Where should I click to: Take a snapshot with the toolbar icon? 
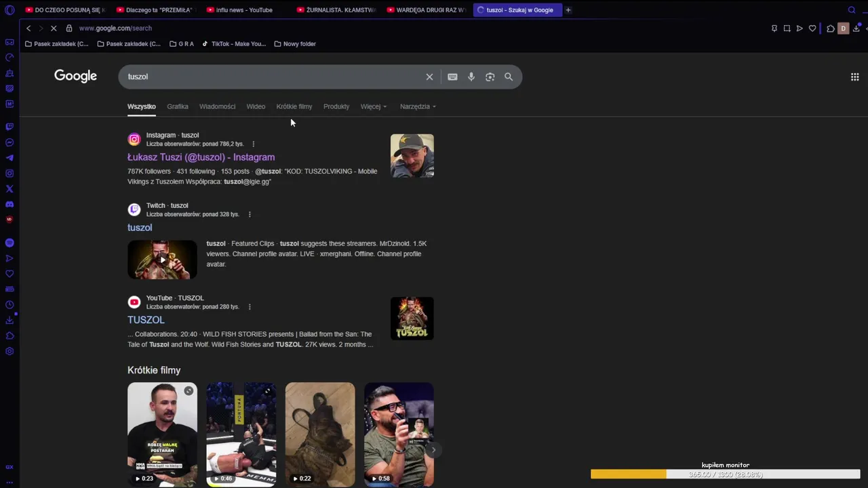787,28
